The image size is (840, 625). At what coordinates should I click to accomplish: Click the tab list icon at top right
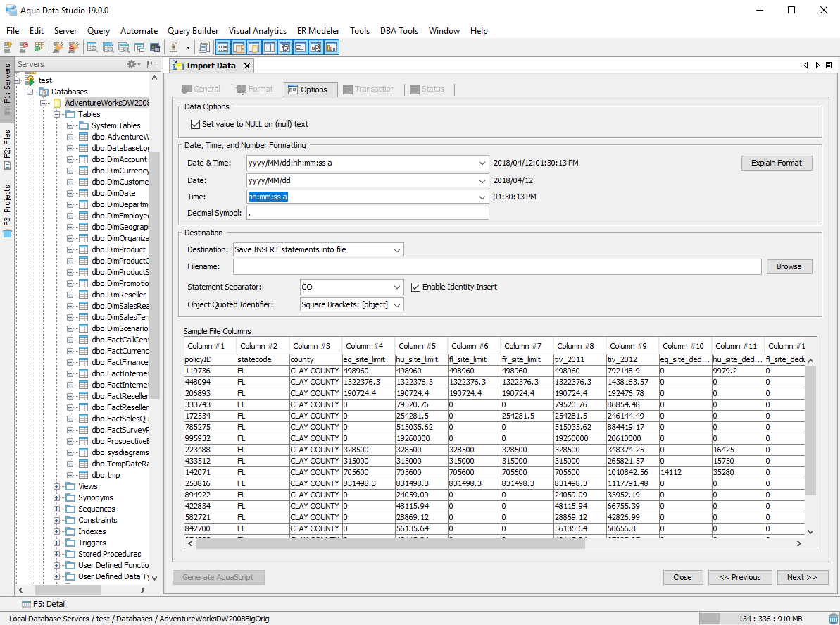(x=829, y=66)
